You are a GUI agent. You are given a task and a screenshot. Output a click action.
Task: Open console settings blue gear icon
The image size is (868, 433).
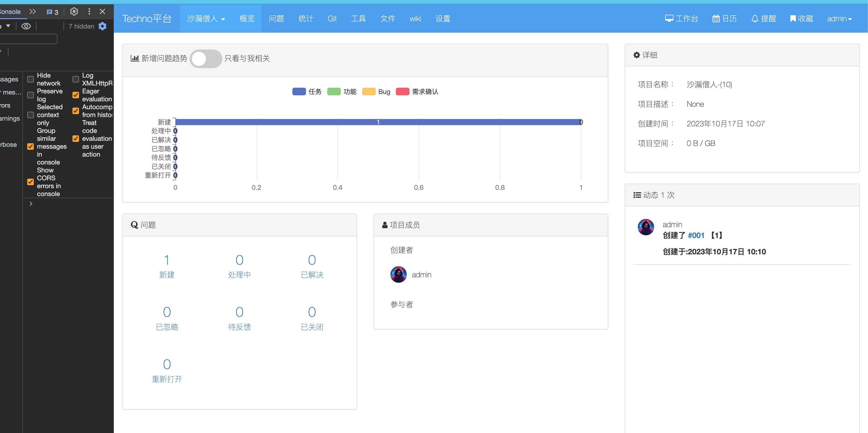point(102,26)
